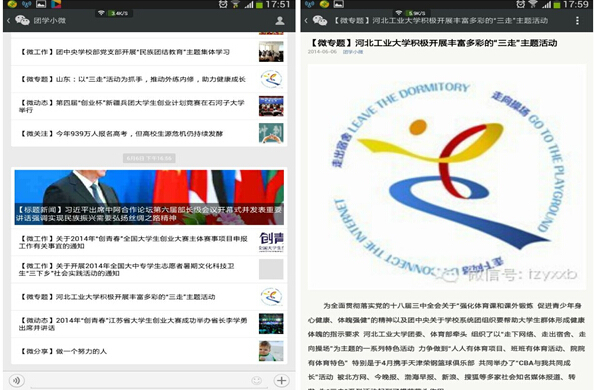The image size is (594, 390).
Task: Tap the WeChat logo in article header
Action: [x=320, y=20]
